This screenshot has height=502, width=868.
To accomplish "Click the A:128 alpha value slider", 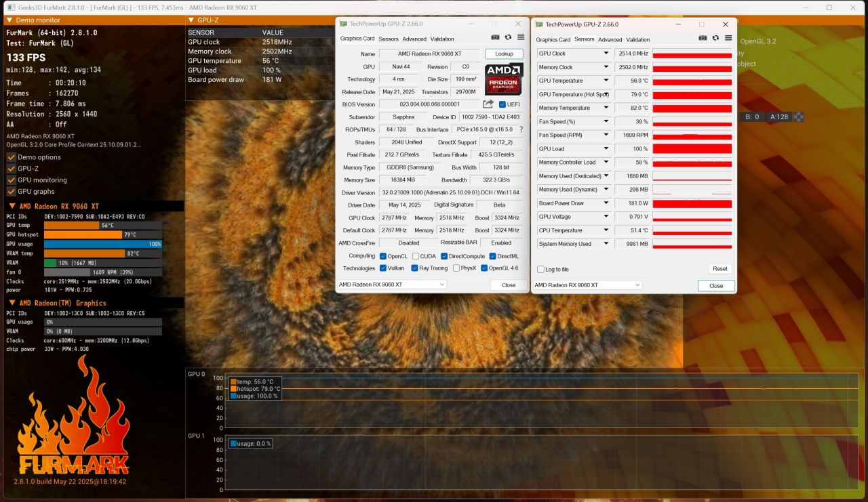I will point(779,117).
